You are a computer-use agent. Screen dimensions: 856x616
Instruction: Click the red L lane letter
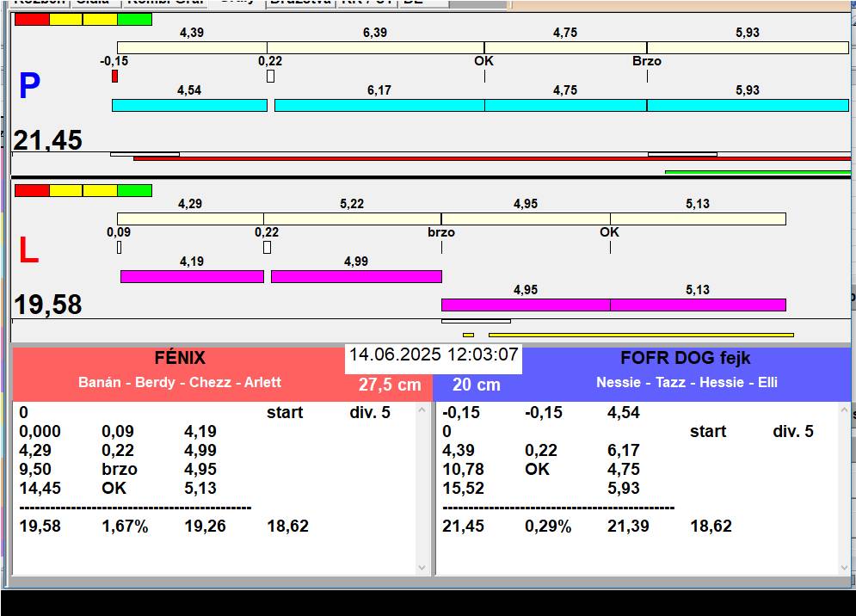pos(28,251)
